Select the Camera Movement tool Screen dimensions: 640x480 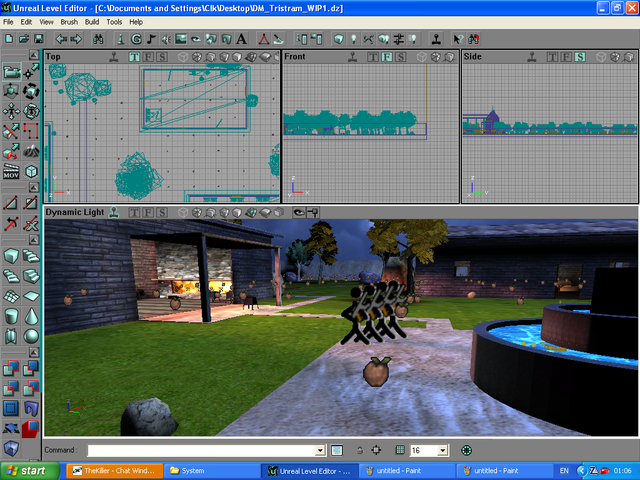tap(11, 72)
